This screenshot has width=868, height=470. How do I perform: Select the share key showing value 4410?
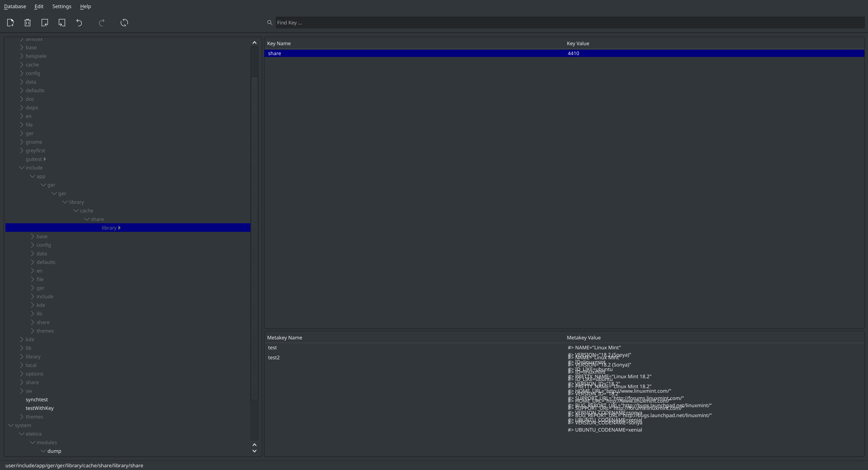(x=404, y=53)
